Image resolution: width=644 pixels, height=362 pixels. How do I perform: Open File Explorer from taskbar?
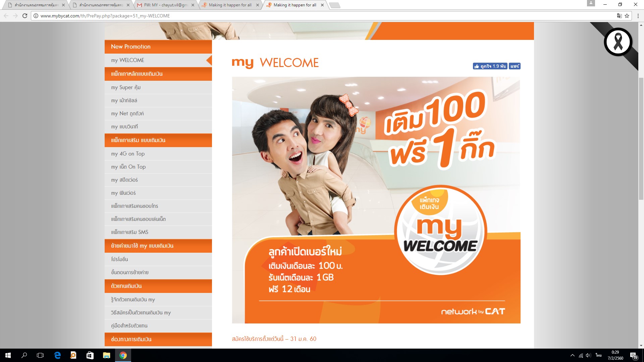tap(106, 355)
